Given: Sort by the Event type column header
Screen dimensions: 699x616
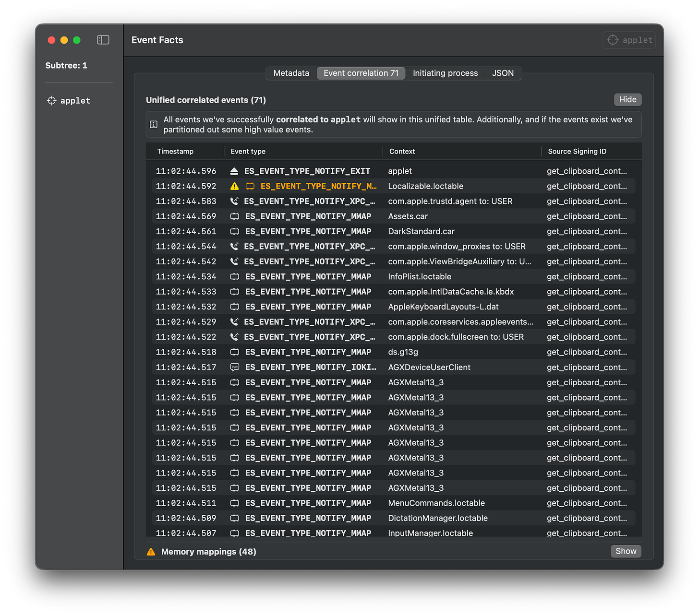Looking at the screenshot, I should click(248, 152).
